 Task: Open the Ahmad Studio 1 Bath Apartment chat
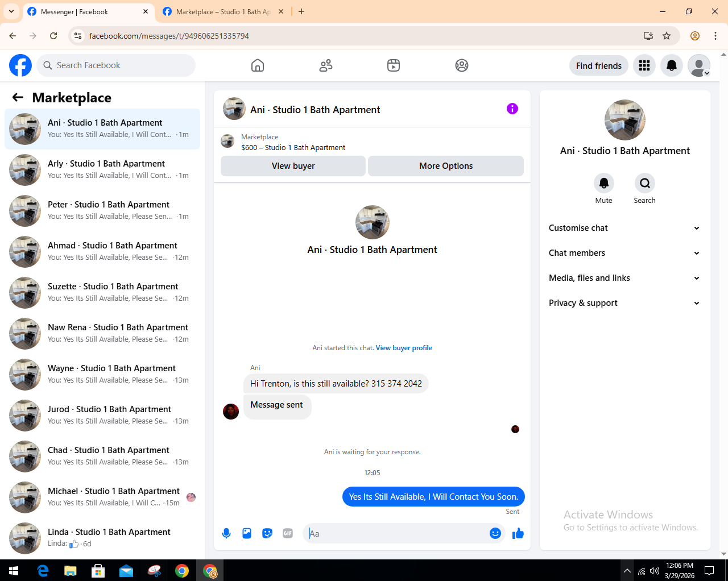click(x=102, y=252)
